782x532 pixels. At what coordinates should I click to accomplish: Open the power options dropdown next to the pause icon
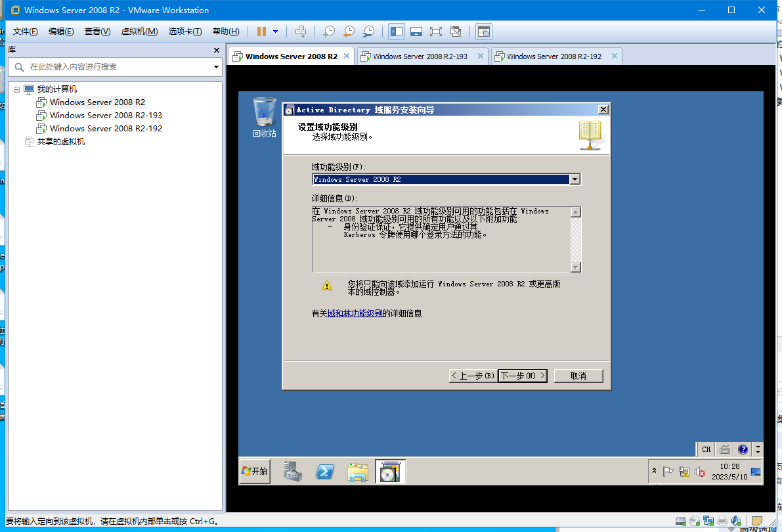[275, 32]
